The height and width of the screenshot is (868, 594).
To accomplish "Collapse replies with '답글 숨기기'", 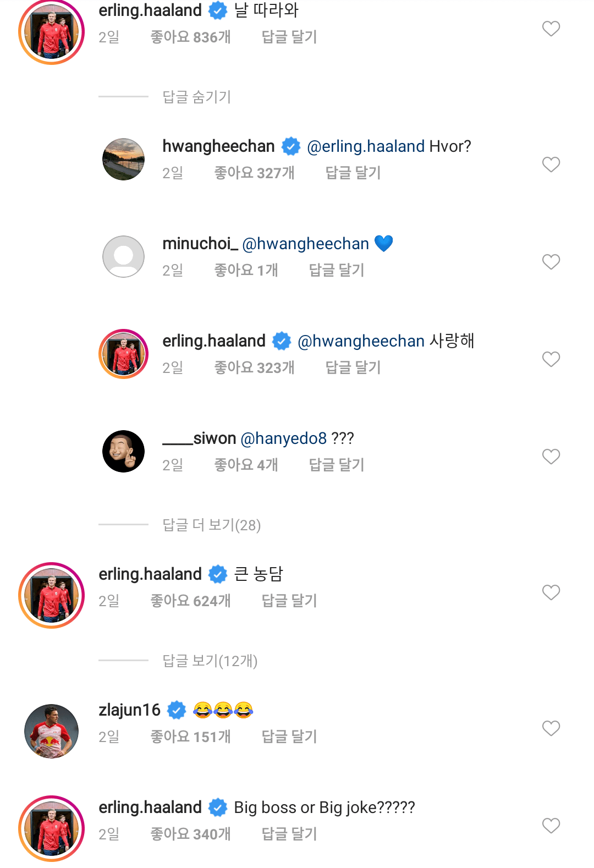I will point(196,97).
